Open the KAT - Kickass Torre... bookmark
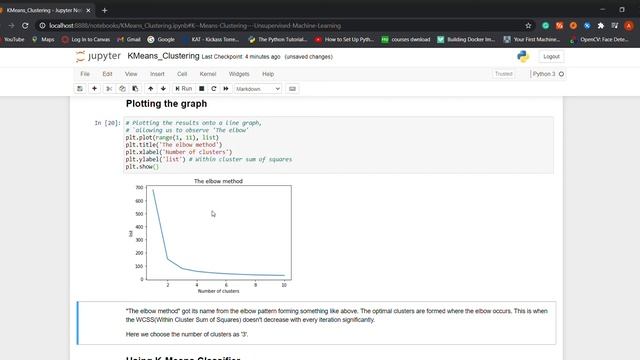This screenshot has height=360, width=640. tap(211, 40)
